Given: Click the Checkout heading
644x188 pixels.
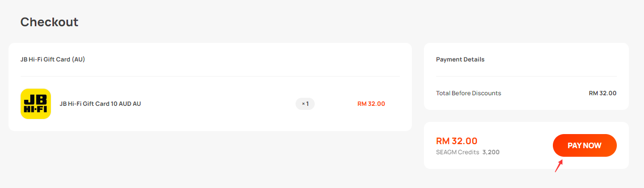Looking at the screenshot, I should (x=49, y=22).
